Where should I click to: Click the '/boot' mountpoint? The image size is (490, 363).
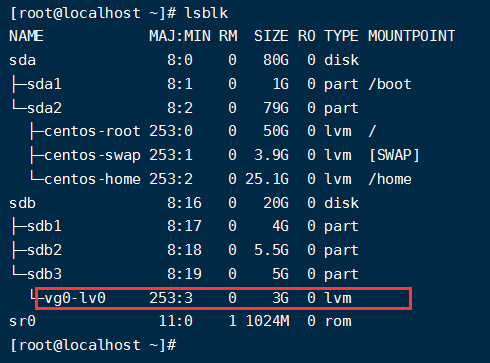[390, 84]
